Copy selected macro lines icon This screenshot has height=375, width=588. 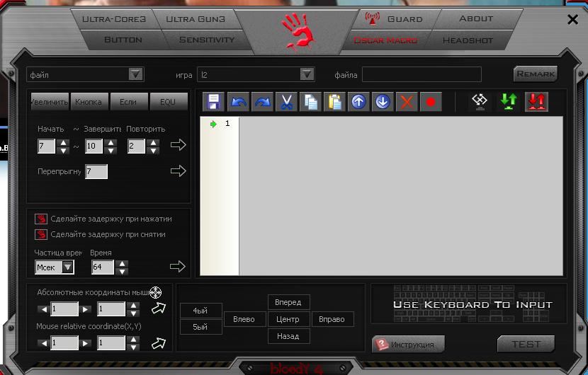(310, 102)
